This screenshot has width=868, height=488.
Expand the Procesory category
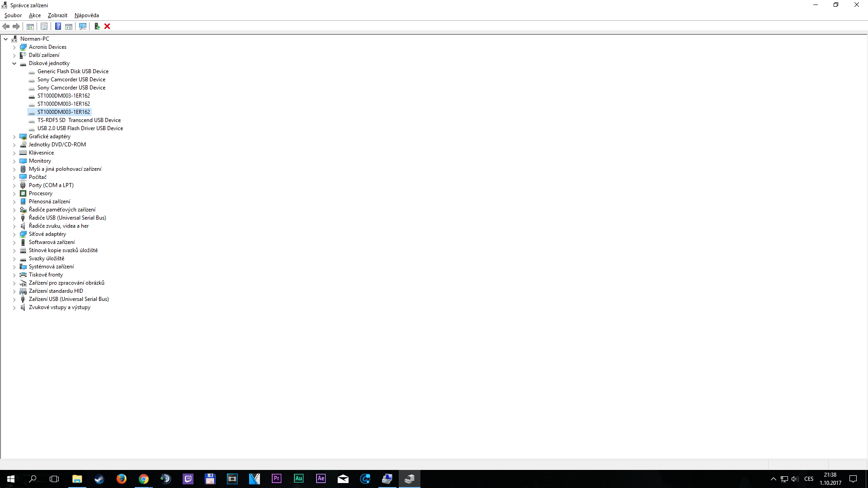pyautogui.click(x=14, y=193)
